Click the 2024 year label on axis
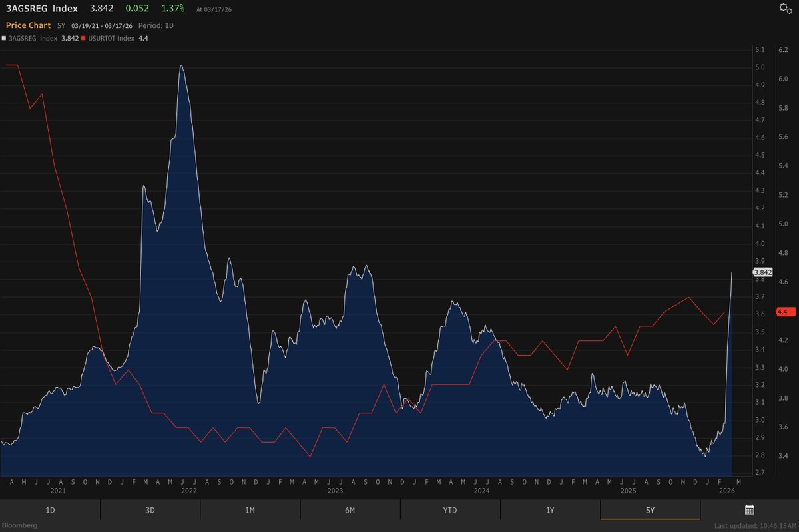 pyautogui.click(x=481, y=491)
